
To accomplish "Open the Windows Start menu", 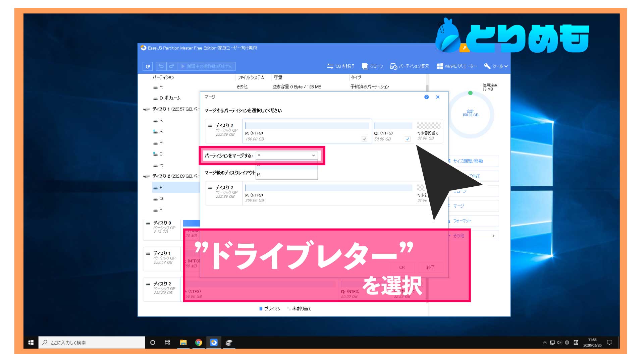I will pos(31,342).
